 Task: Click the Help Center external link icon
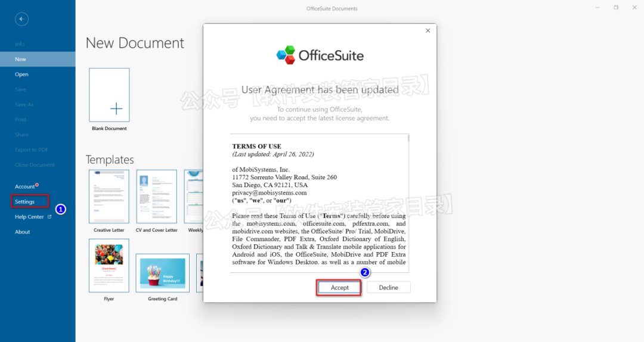(49, 217)
